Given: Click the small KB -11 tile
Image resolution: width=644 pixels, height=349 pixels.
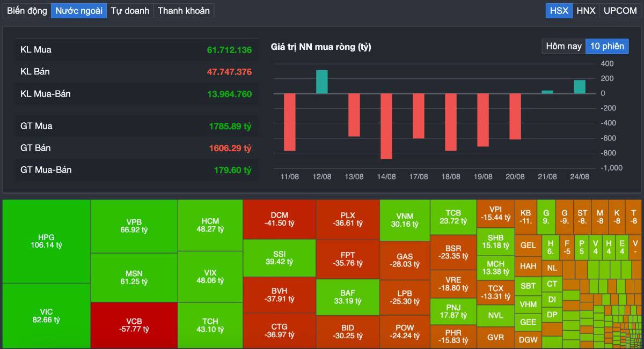Looking at the screenshot, I should (x=526, y=217).
